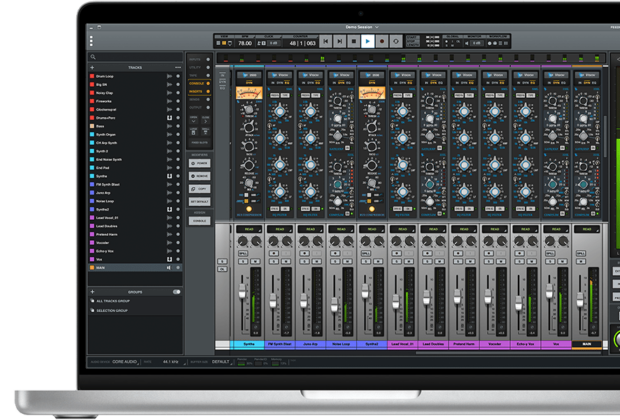
Task: Click the flag icon on the Vocoder row
Action: pyautogui.click(x=170, y=242)
